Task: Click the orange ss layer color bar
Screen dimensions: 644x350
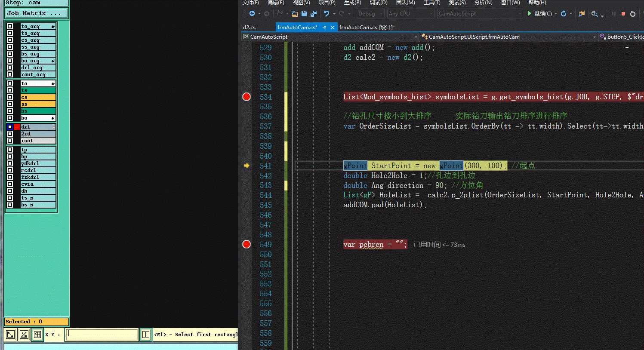Action: pos(38,104)
